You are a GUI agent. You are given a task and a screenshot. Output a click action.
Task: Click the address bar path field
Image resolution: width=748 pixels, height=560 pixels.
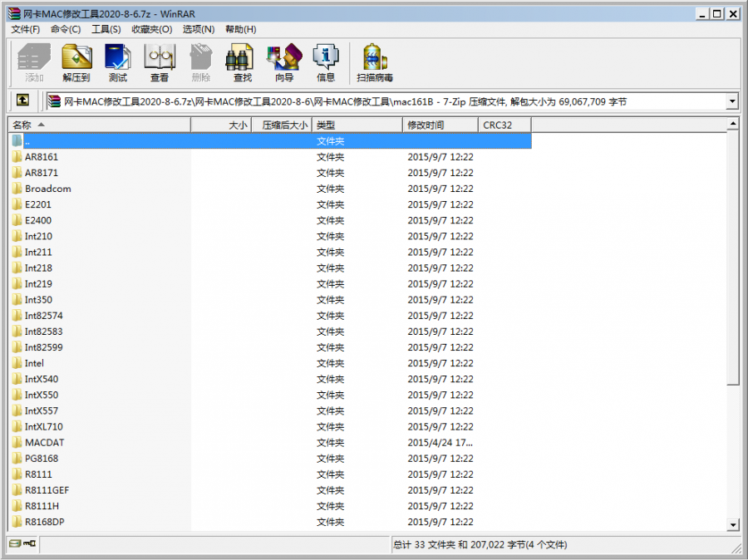point(386,101)
